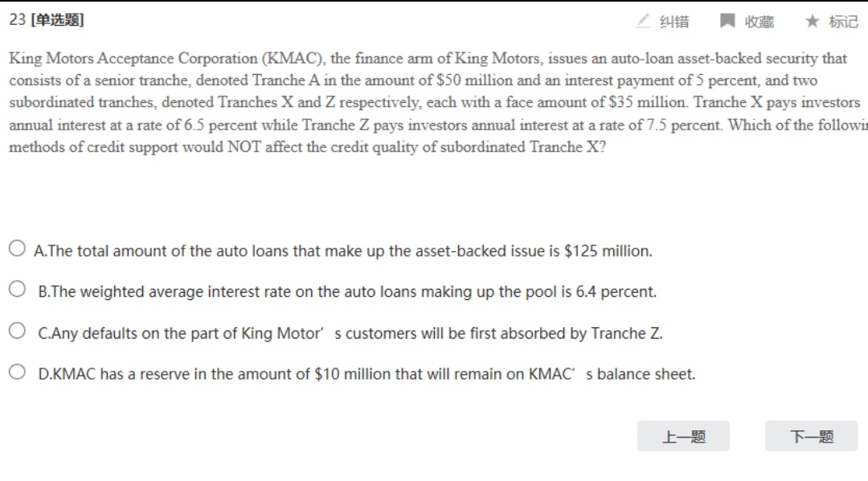Click the pencil error-correction icon
This screenshot has height=481, width=868.
click(643, 21)
